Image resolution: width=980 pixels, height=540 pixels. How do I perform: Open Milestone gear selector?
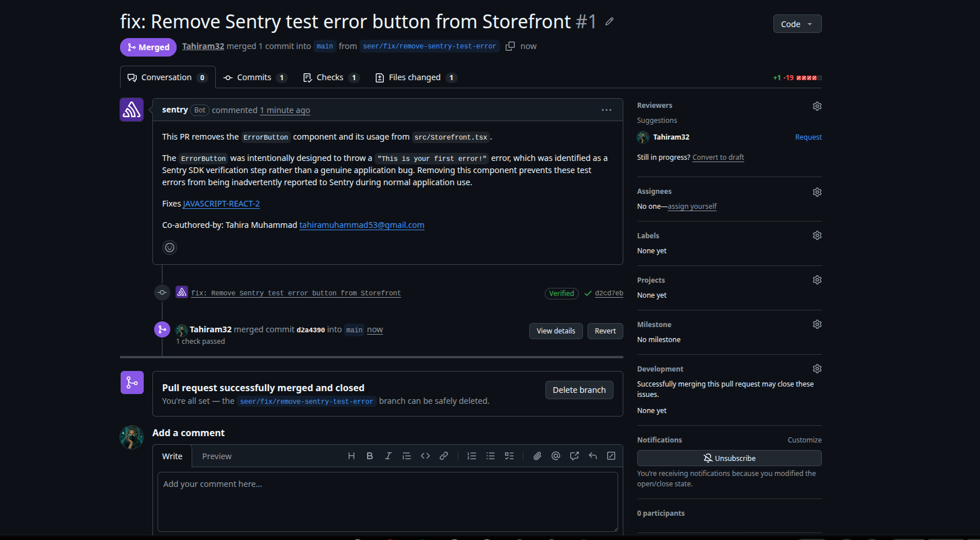[x=817, y=324]
